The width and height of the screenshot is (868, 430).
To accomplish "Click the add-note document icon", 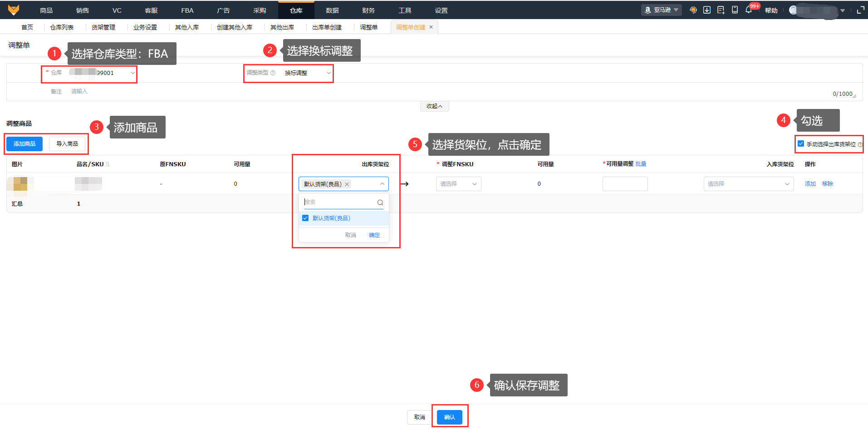I will click(x=721, y=10).
